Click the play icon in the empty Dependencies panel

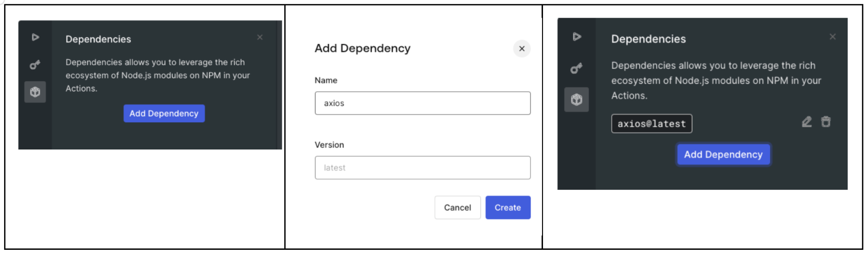point(35,37)
